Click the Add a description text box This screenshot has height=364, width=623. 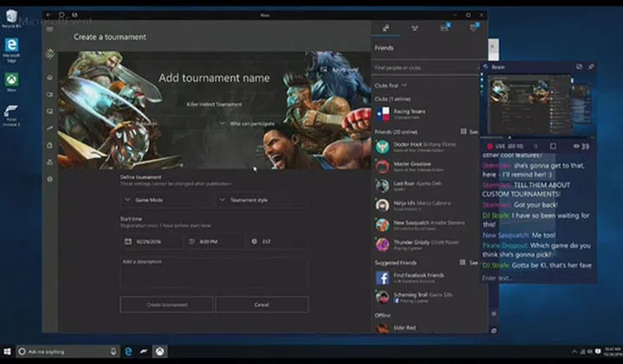214,271
